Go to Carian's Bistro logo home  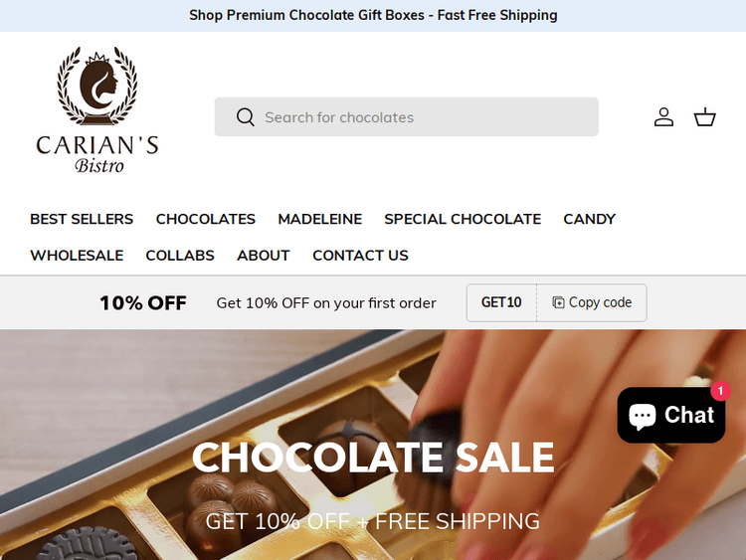pos(97,109)
